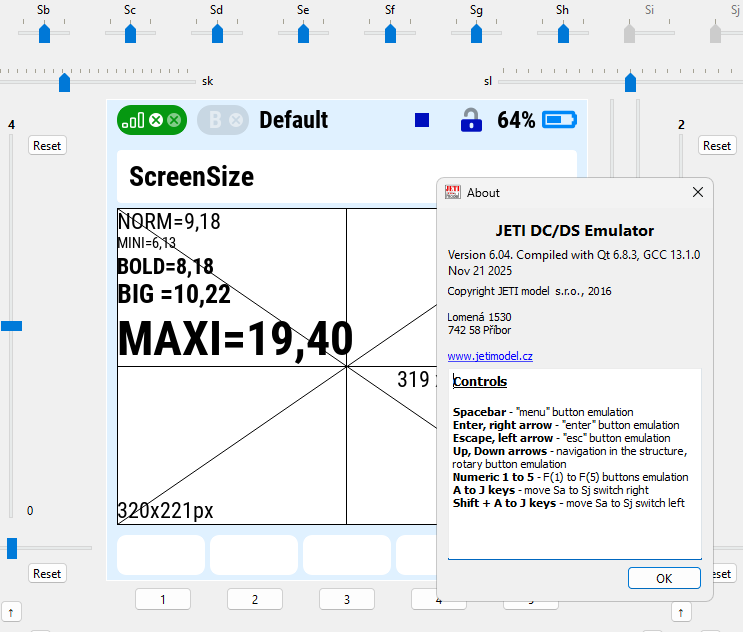Click the blue square recording indicator
Image resolution: width=743 pixels, height=632 pixels.
[422, 120]
